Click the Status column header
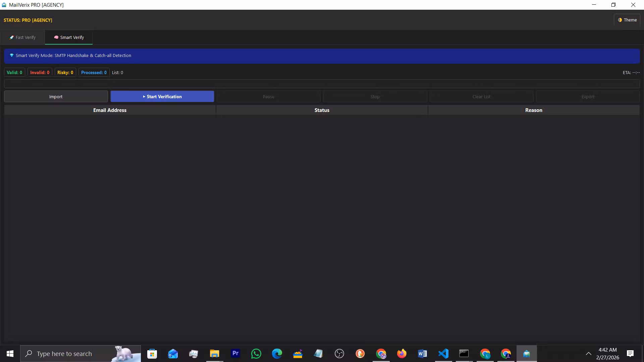The height and width of the screenshot is (362, 644). (322, 110)
